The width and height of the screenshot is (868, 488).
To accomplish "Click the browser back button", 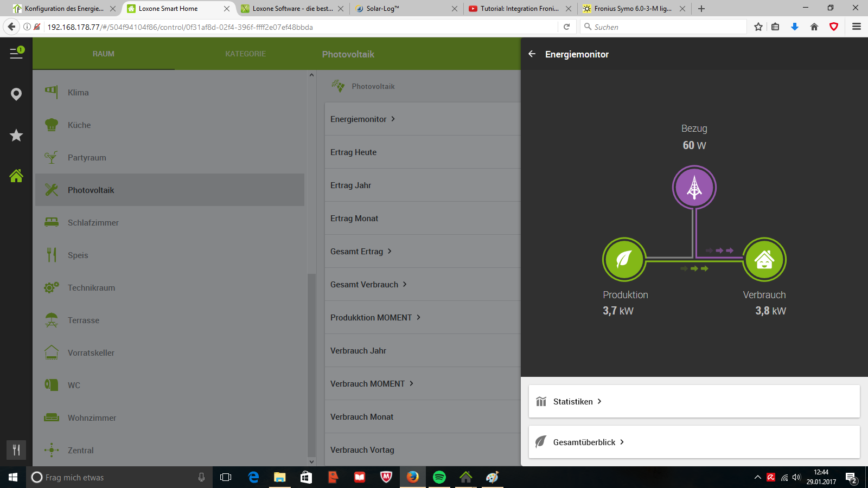I will coord(11,27).
